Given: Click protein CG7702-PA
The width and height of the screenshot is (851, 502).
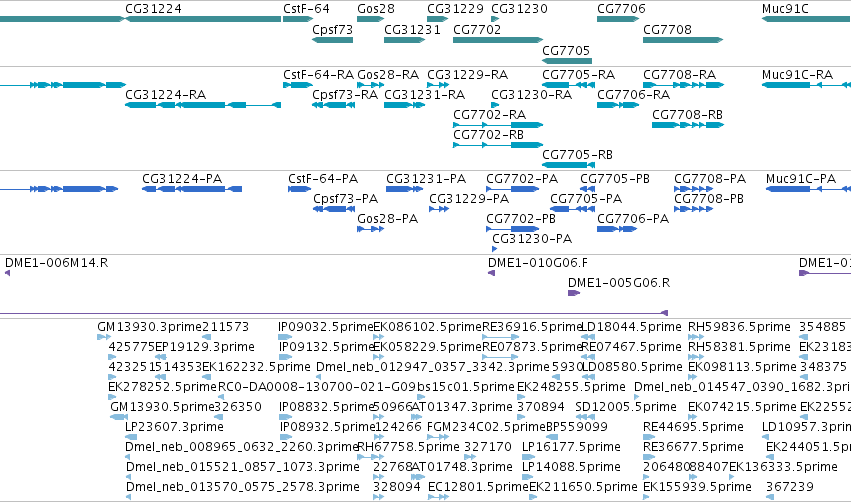Looking at the screenshot, I should [522, 179].
